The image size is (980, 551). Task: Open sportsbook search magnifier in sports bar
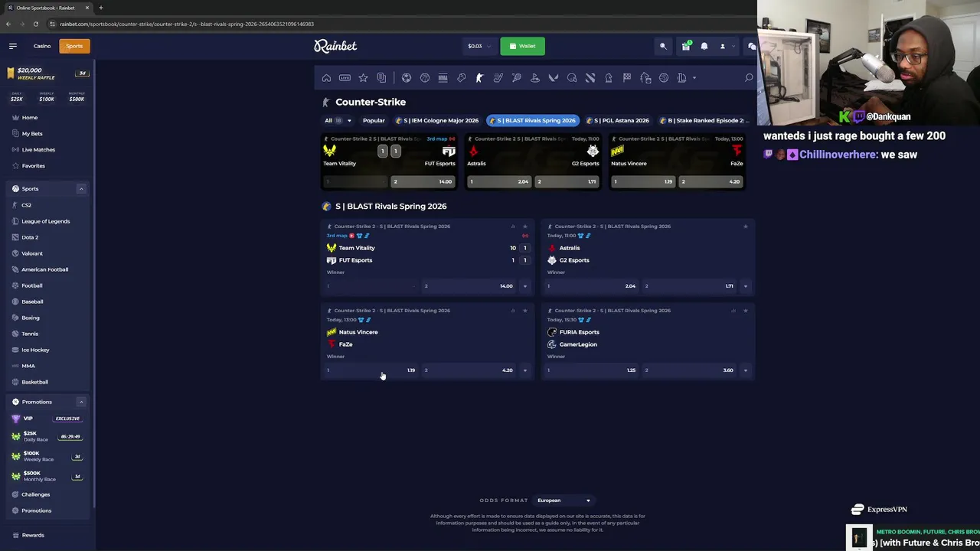tap(749, 77)
